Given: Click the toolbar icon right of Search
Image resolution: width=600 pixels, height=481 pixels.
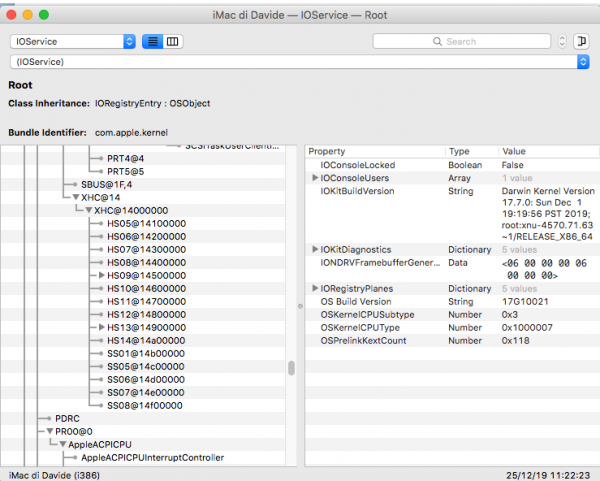Looking at the screenshot, I should 582,41.
